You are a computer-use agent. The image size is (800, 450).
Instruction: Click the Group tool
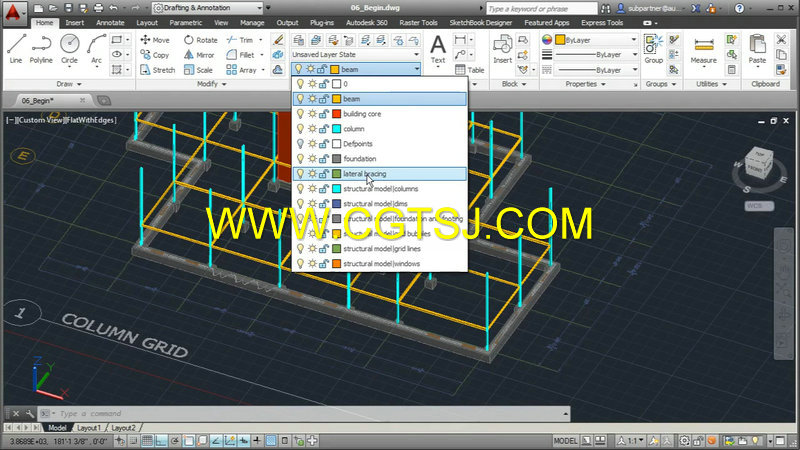pos(653,49)
